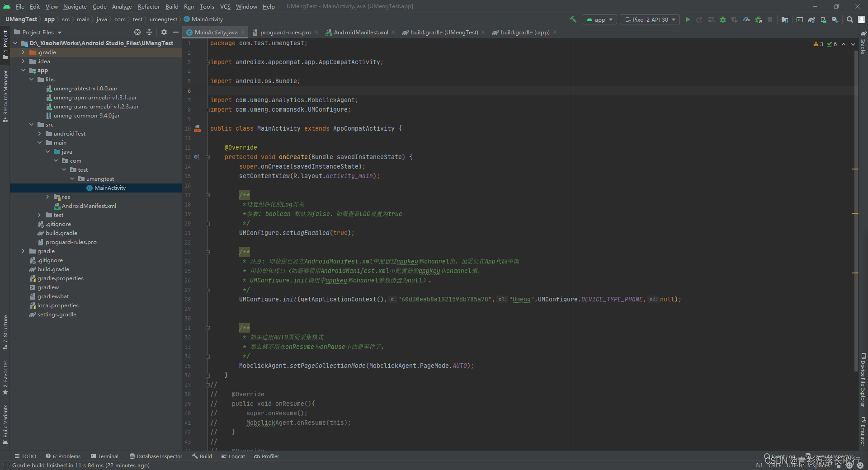Open the Build Variants panel
The width and height of the screenshot is (868, 470).
tap(5, 423)
